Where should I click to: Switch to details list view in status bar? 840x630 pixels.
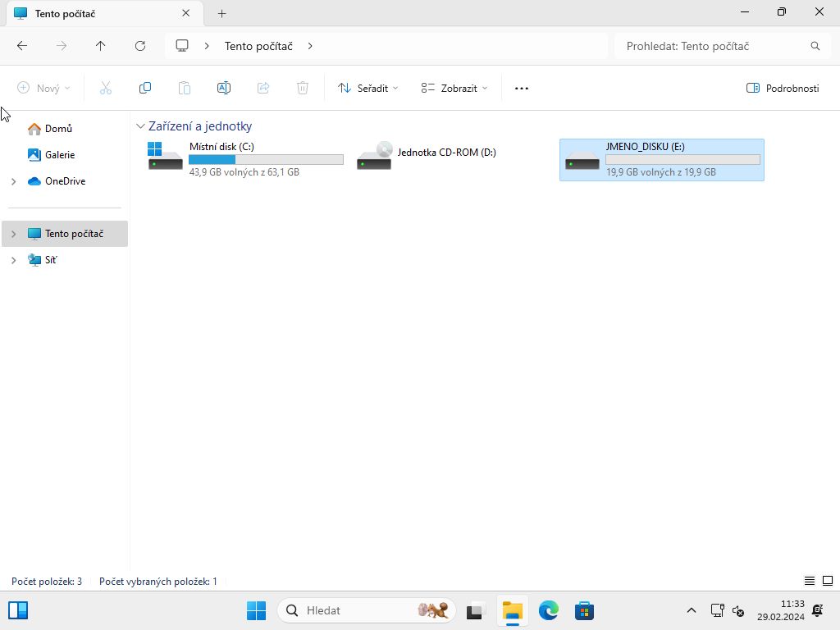pyautogui.click(x=810, y=581)
